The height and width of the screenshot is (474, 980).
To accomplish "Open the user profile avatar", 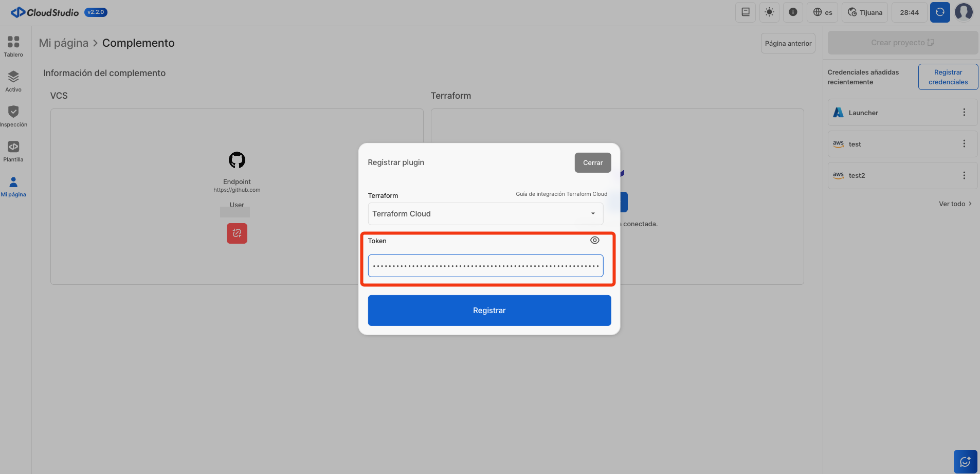I will point(964,12).
